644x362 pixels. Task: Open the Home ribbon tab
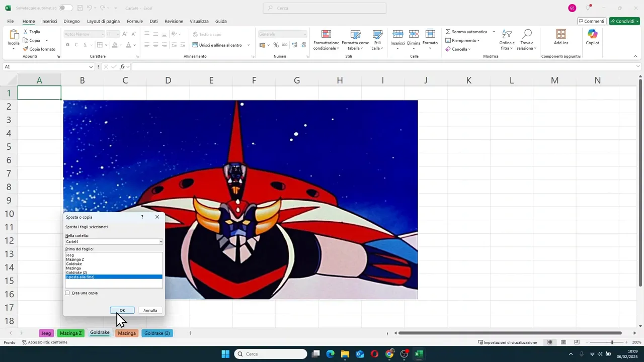pos(29,21)
